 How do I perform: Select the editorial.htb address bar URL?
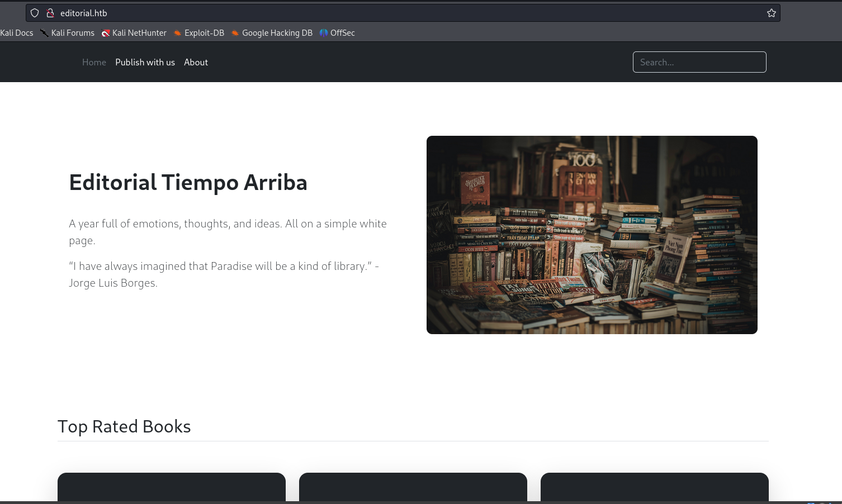[84, 13]
